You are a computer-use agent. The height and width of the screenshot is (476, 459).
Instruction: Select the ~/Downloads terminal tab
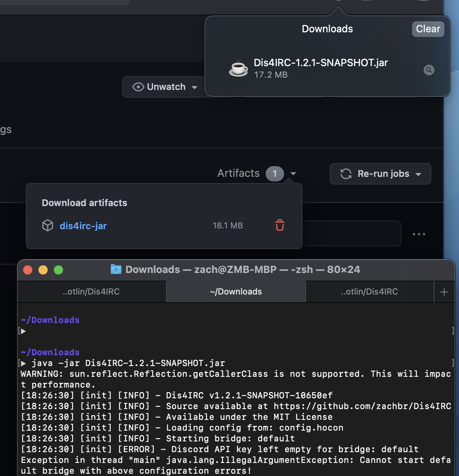click(x=236, y=291)
